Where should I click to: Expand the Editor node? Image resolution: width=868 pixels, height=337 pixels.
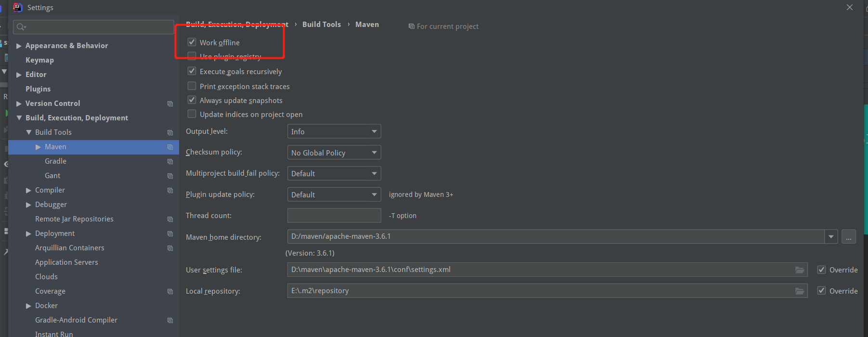pyautogui.click(x=19, y=75)
